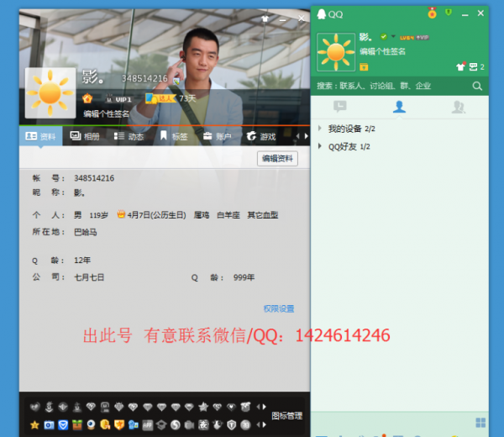This screenshot has width=504, height=437.
Task: Click the 编辑资料 button
Action: click(277, 159)
